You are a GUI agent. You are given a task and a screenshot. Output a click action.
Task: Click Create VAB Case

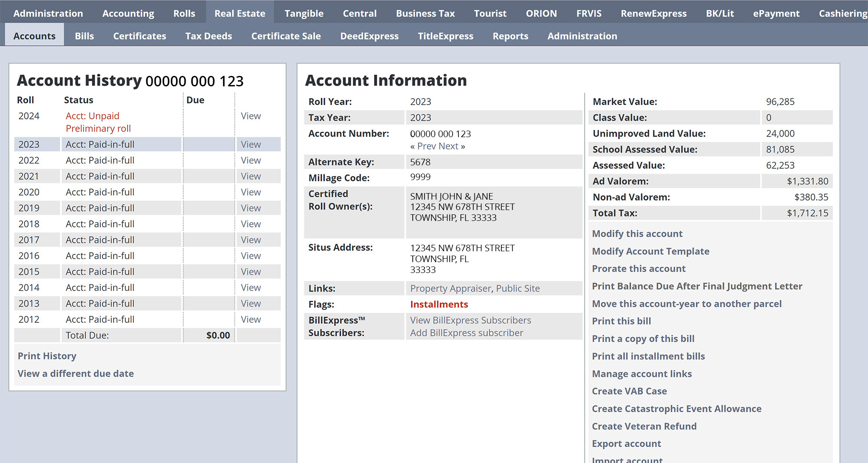629,391
